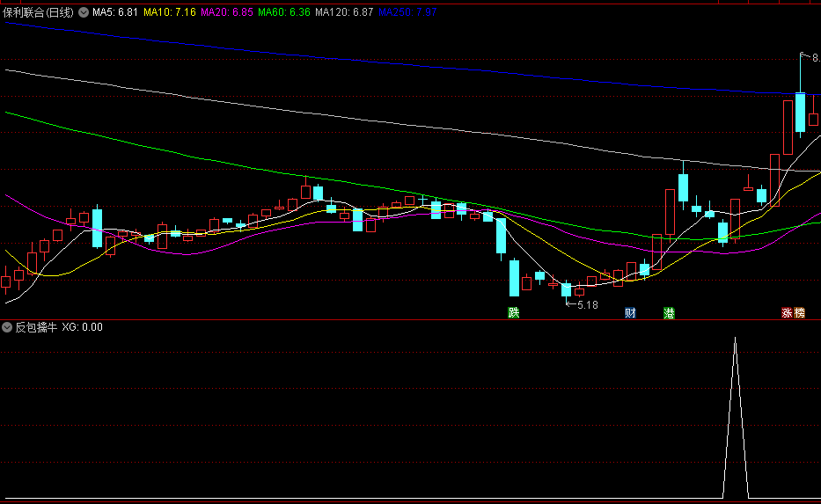Click the blue 财 event marker
821x504 pixels.
[x=630, y=313]
